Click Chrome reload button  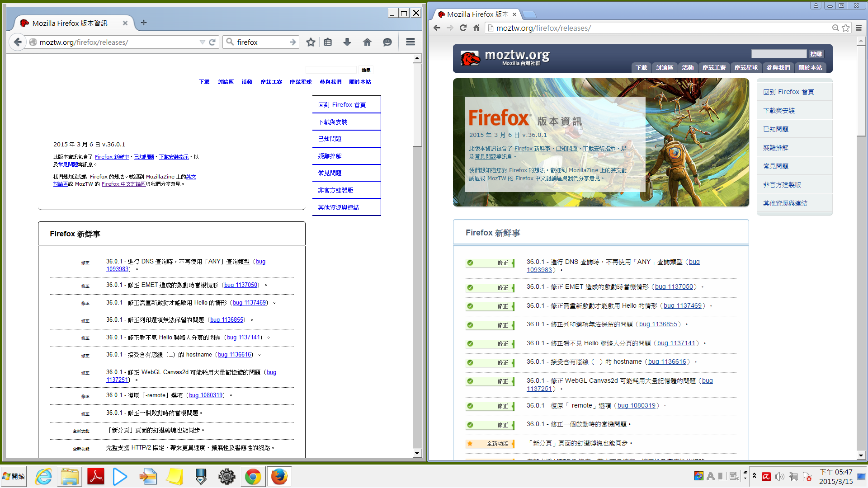[x=463, y=28]
